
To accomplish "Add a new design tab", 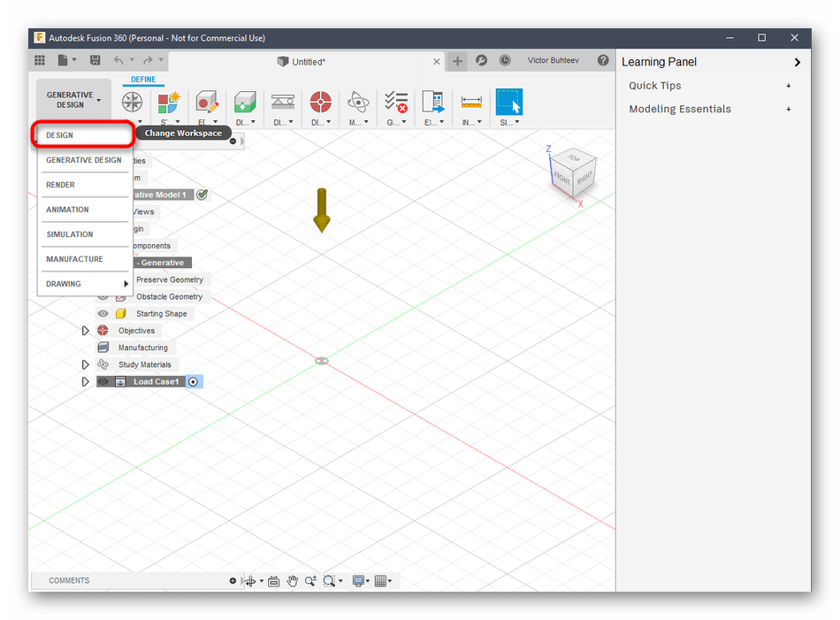I will pyautogui.click(x=457, y=61).
